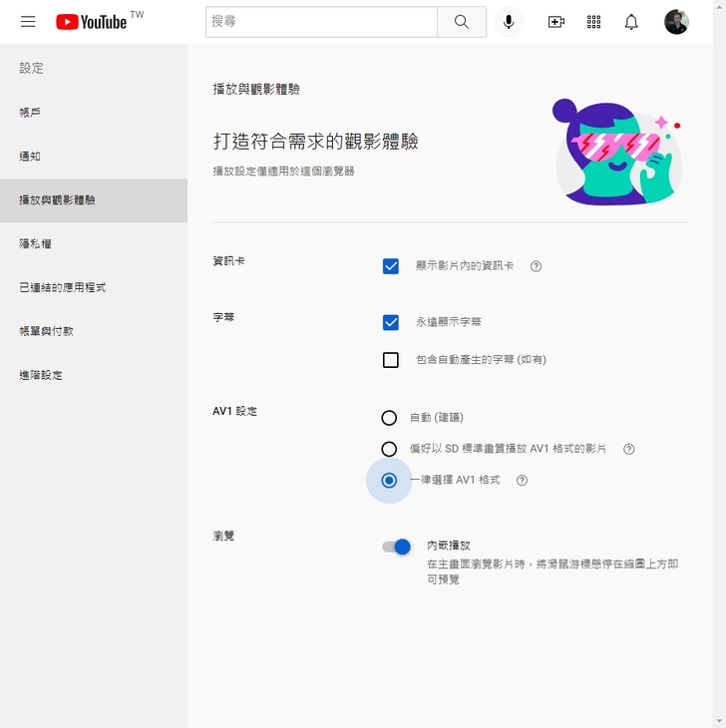The height and width of the screenshot is (728, 726).
Task: Open 隱私權 settings page
Action: point(94,243)
